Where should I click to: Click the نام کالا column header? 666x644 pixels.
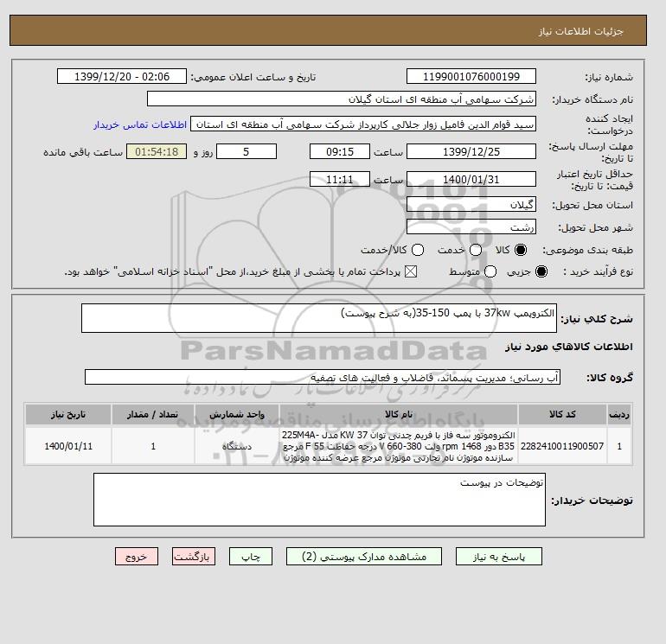click(399, 414)
